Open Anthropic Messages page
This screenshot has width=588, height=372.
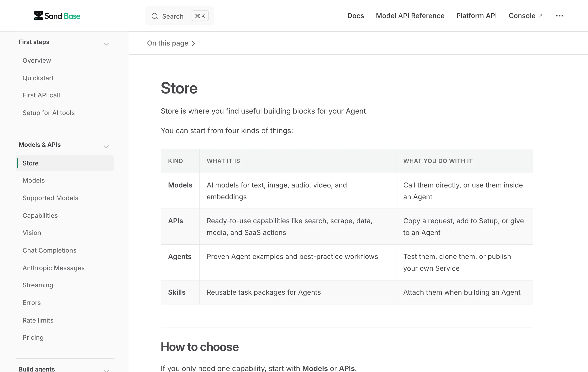click(53, 268)
